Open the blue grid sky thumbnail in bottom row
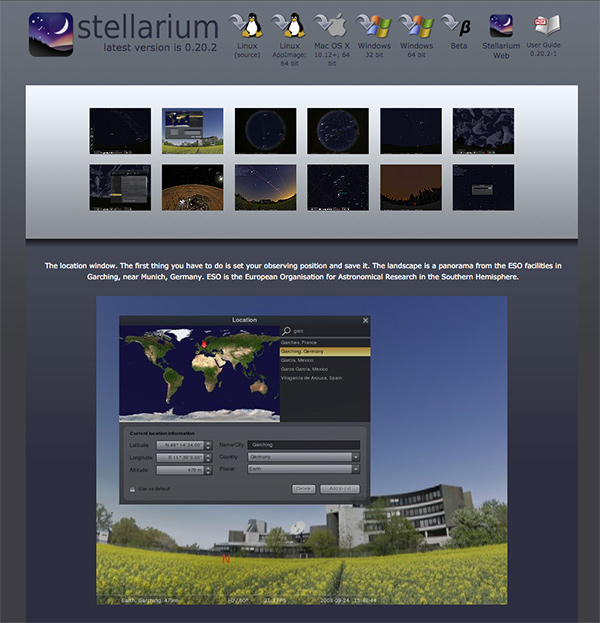The height and width of the screenshot is (623, 600). 338,187
